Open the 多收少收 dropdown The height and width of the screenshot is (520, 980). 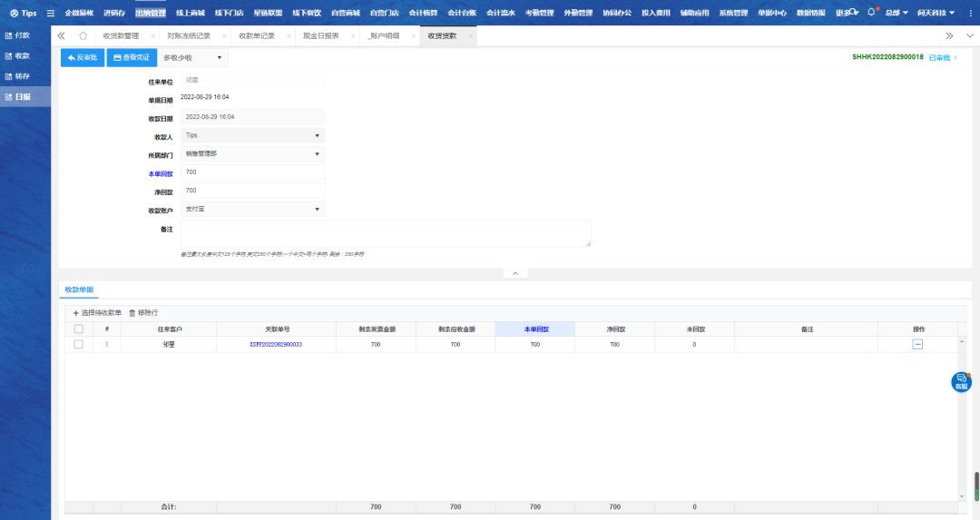point(192,57)
